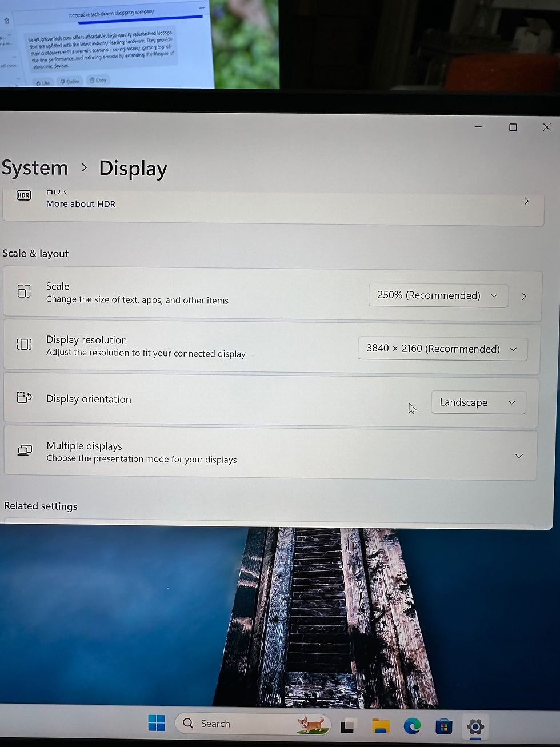Screen dimensions: 560x747
Task: Click Copy button in background chat window
Action: click(98, 81)
